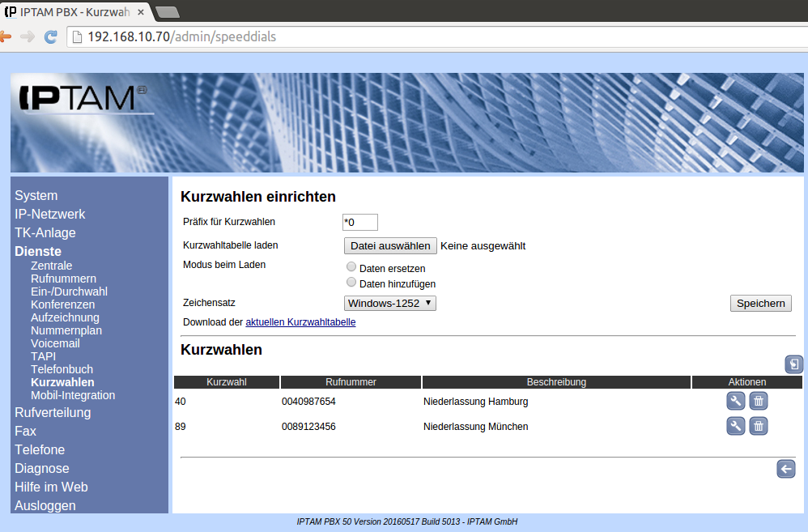Open the Zeichensatz Windows-1252 dropdown
Viewport: 808px width, 532px height.
pos(390,303)
